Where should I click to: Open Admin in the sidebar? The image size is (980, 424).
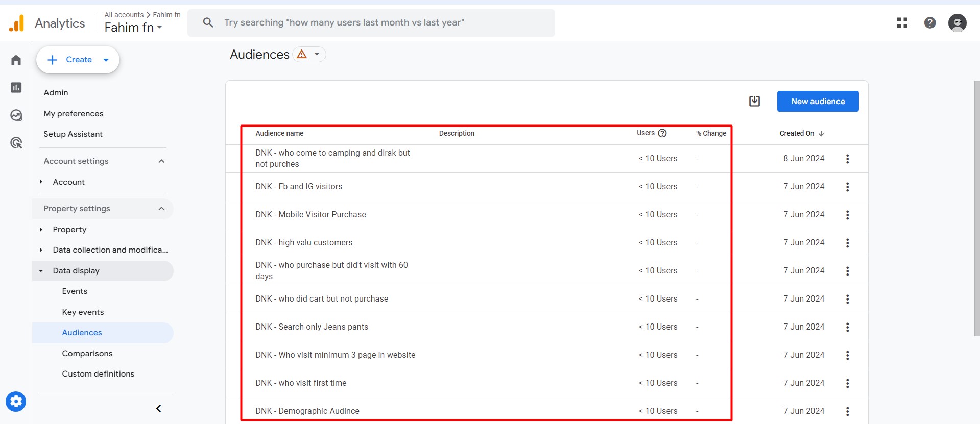[x=56, y=93]
